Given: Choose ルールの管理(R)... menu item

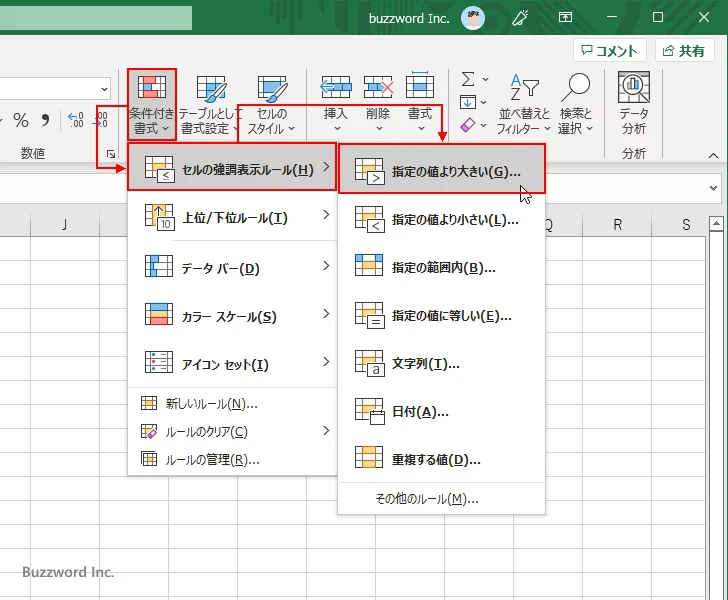Looking at the screenshot, I should click(232, 459).
